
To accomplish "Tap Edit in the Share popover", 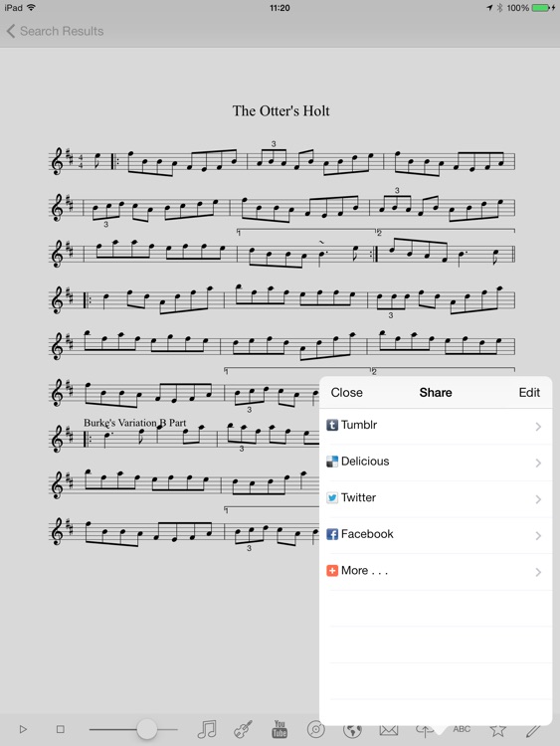I will [x=529, y=393].
